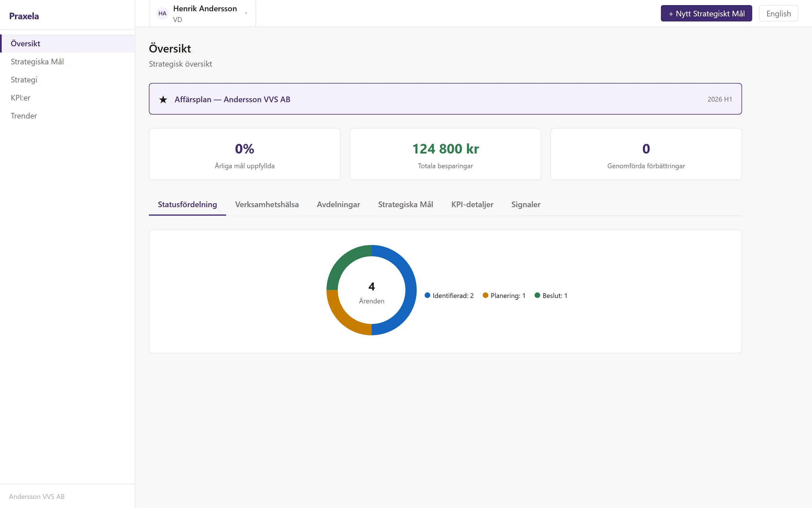Navigate to KPI:er in sidebar
812x508 pixels.
pyautogui.click(x=67, y=98)
